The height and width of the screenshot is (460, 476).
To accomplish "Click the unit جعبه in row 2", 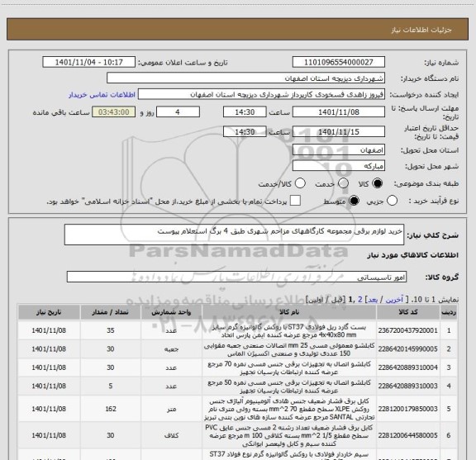I will pos(171,349).
